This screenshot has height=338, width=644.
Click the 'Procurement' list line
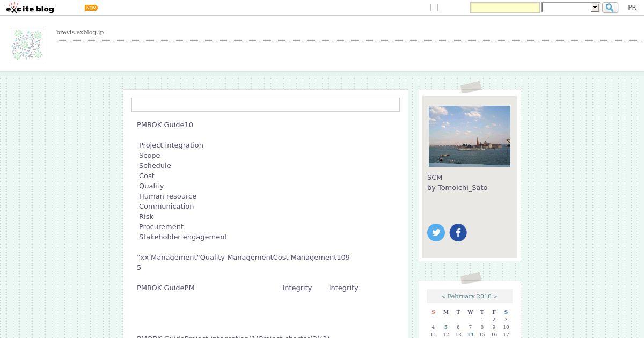coord(162,226)
